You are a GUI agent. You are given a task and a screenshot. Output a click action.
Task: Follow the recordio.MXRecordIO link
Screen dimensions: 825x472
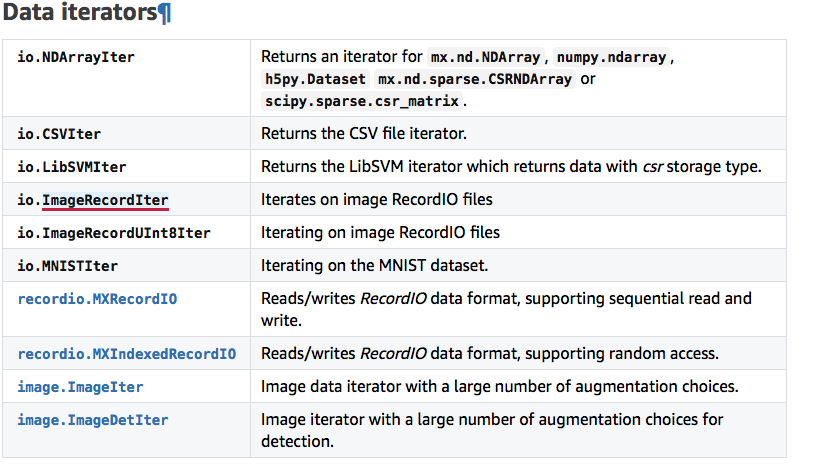click(97, 299)
